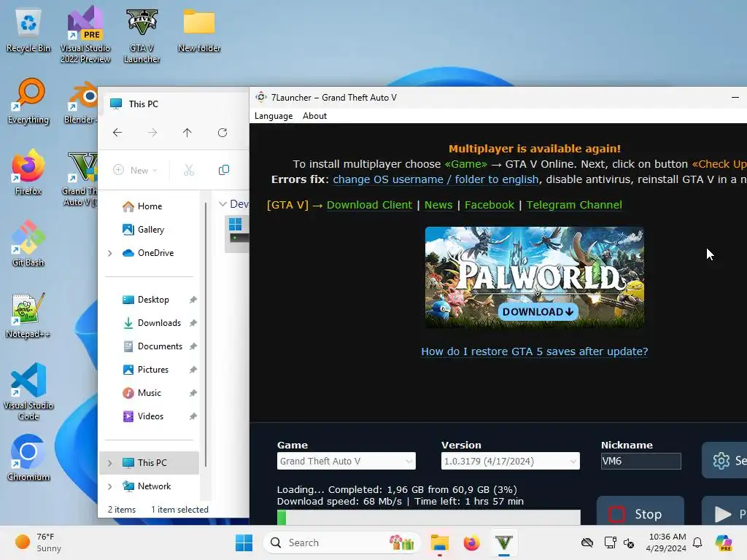Click the File Explorer sidebar scrollbar
Screen dimensions: 747x560
[206, 333]
